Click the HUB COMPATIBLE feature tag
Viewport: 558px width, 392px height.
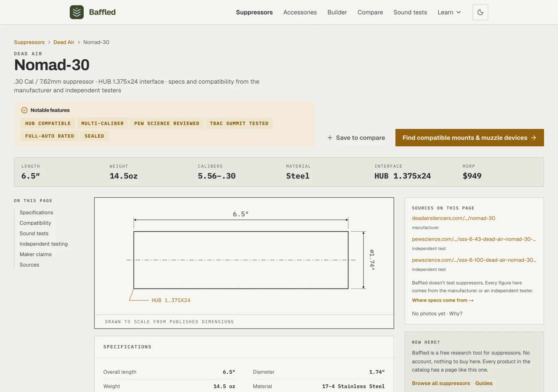coord(48,123)
